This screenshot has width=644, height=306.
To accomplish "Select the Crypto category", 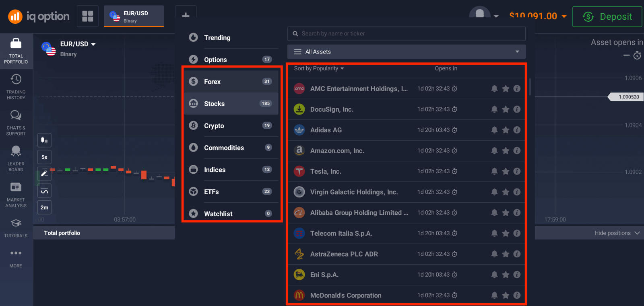I will coord(231,125).
